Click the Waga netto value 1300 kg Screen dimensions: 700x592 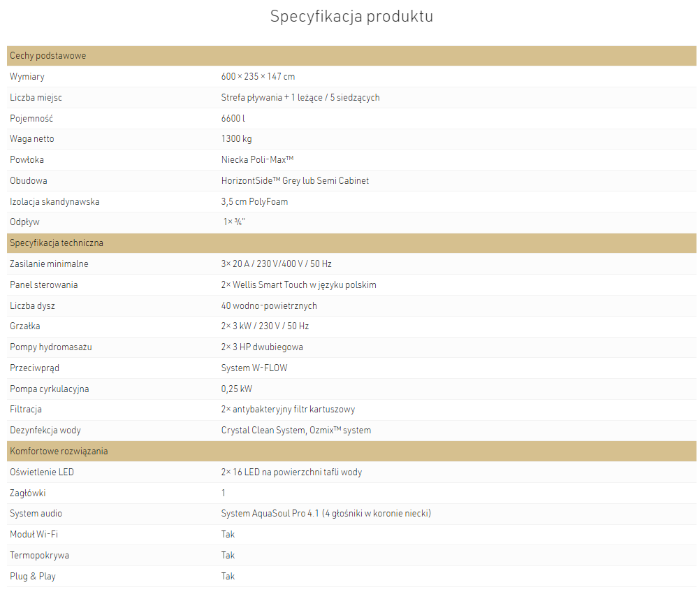click(237, 139)
